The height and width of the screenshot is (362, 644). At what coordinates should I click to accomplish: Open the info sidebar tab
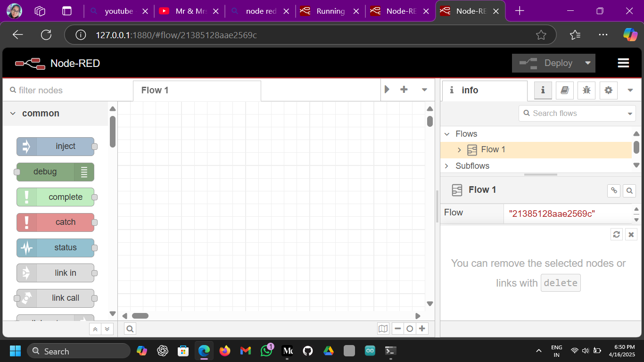(484, 90)
